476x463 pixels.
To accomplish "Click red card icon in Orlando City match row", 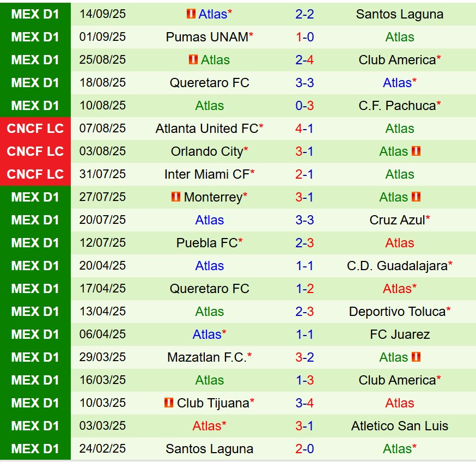I will (x=416, y=151).
